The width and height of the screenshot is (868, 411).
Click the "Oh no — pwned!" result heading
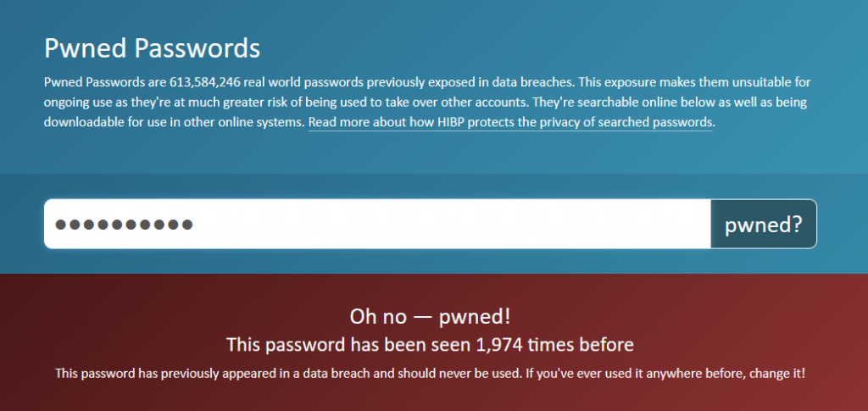click(x=430, y=317)
